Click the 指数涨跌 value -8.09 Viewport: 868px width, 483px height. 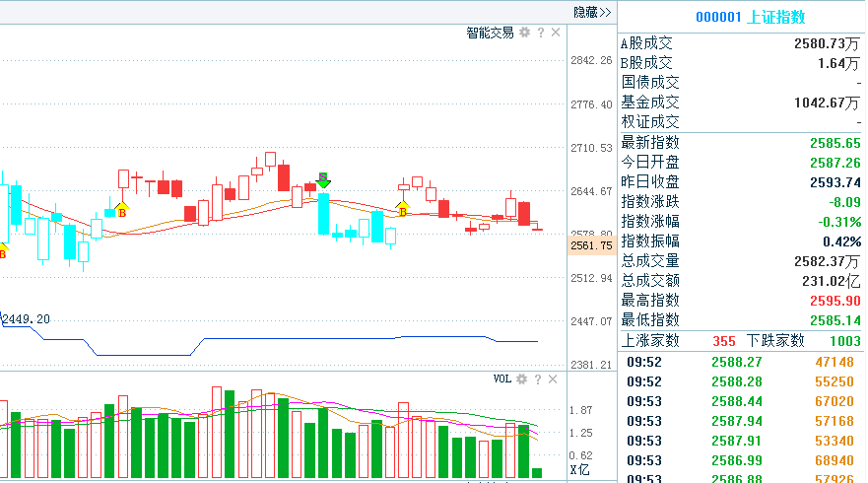(x=844, y=202)
